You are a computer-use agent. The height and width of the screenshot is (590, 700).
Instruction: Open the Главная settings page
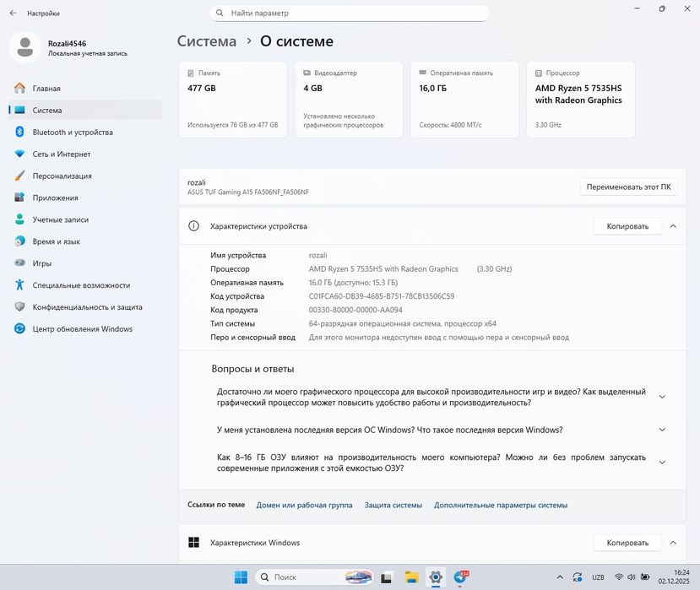[x=84, y=88]
